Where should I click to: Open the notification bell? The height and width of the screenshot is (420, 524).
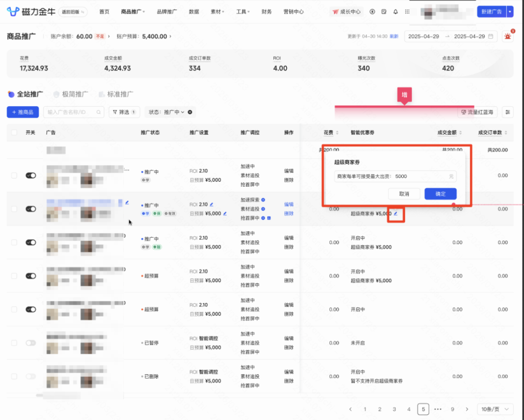[x=396, y=11]
